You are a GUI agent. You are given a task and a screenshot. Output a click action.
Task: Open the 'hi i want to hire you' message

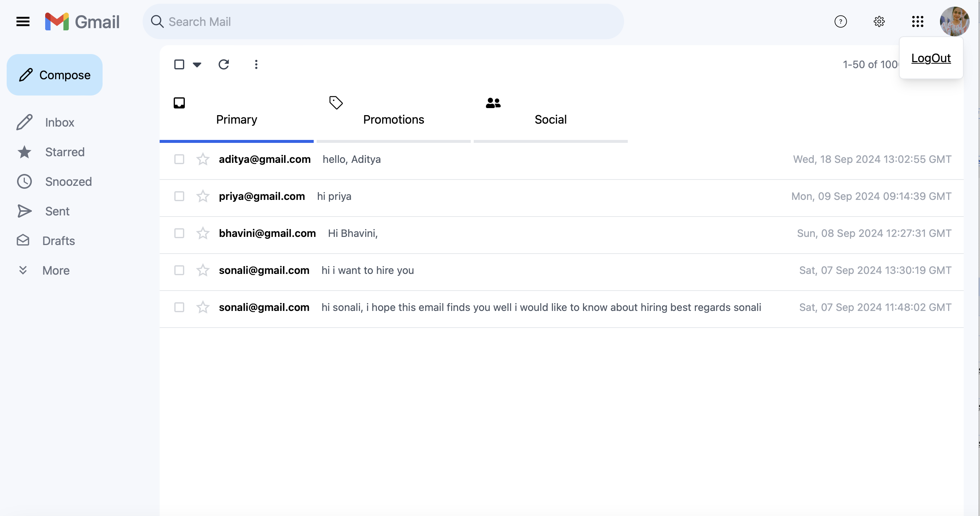[367, 270]
